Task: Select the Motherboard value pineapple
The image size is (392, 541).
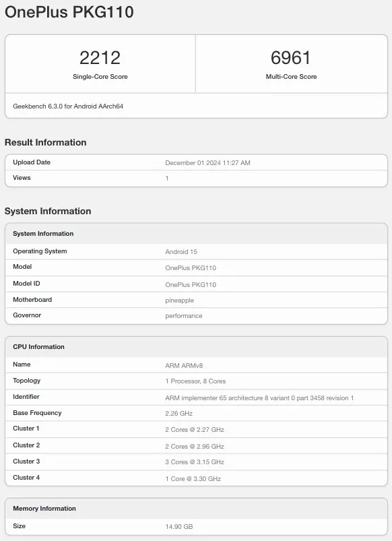Action: click(x=179, y=300)
